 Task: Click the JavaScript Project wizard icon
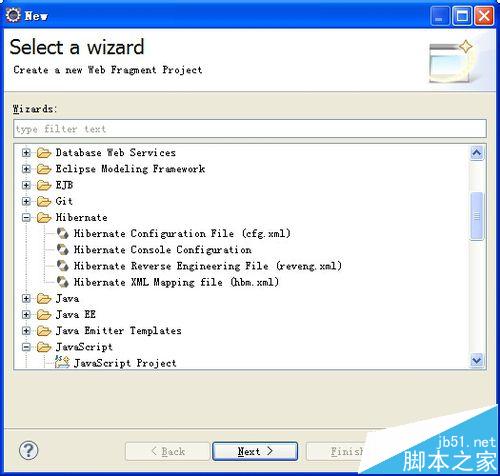tap(62, 362)
